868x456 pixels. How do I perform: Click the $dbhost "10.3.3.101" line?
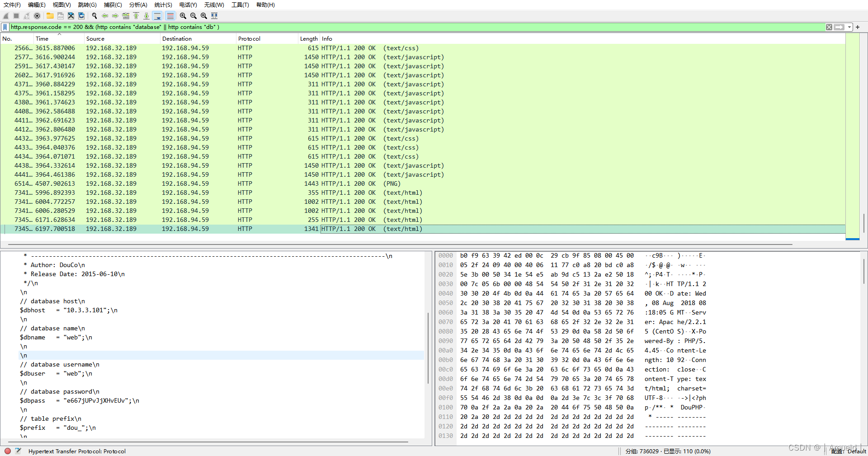(68, 310)
